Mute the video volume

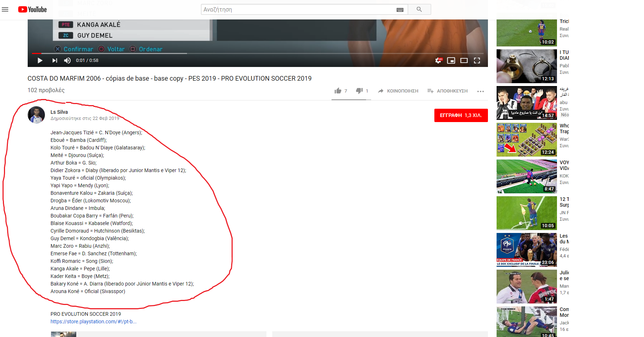coord(67,60)
